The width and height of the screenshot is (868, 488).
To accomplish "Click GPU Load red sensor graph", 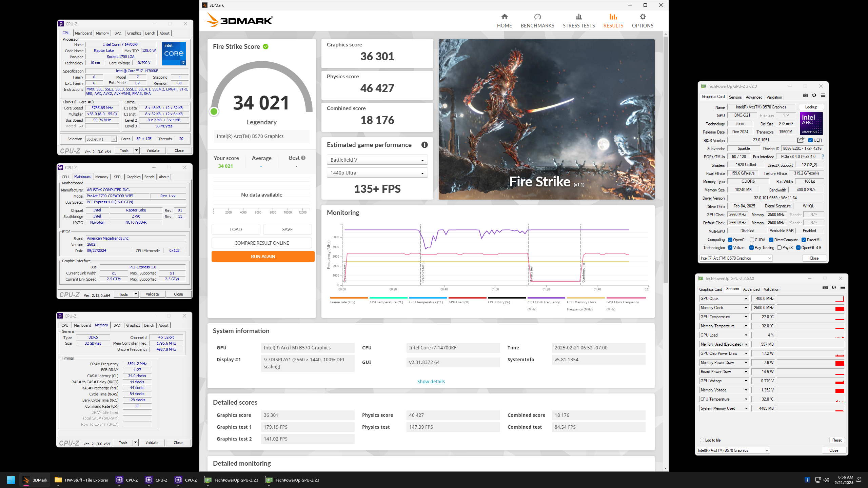I will pyautogui.click(x=810, y=335).
